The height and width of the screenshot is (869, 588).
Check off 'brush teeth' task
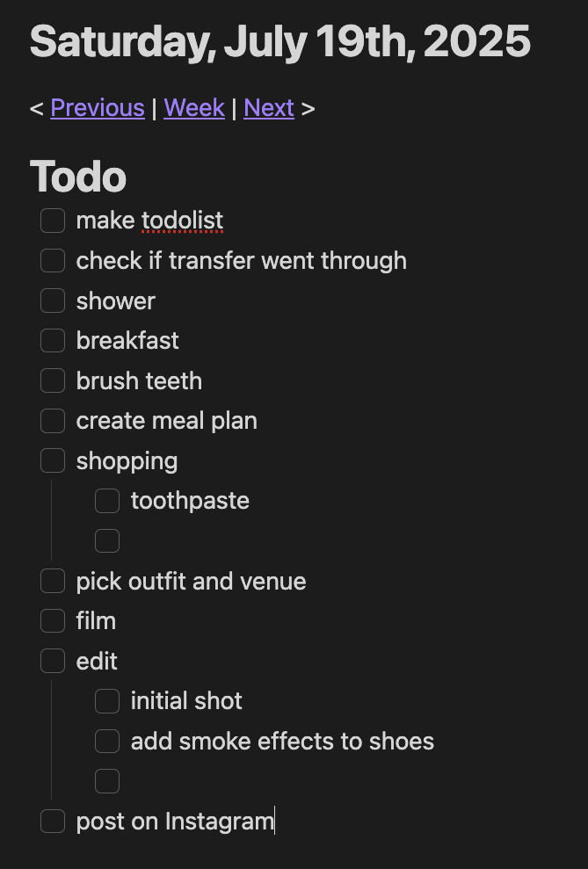click(x=53, y=380)
